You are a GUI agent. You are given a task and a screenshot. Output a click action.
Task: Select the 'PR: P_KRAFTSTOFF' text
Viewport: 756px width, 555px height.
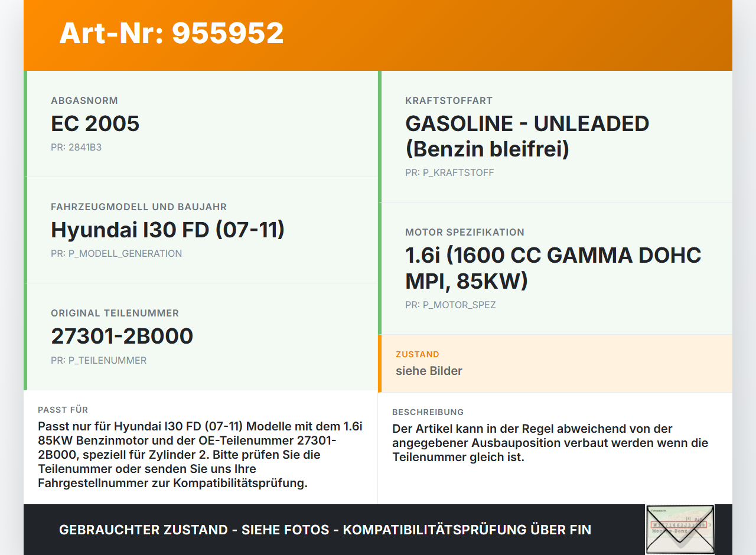coord(449,172)
